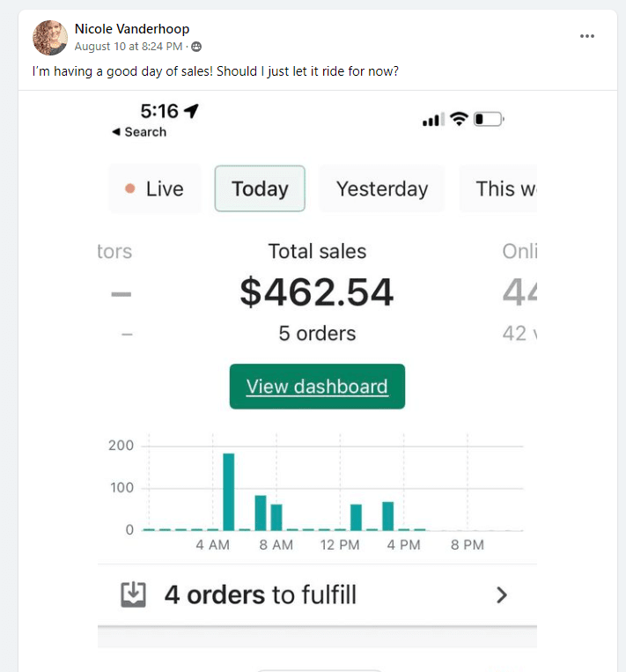Click the orders inbox tray icon
This screenshot has width=626, height=672.
(x=133, y=595)
